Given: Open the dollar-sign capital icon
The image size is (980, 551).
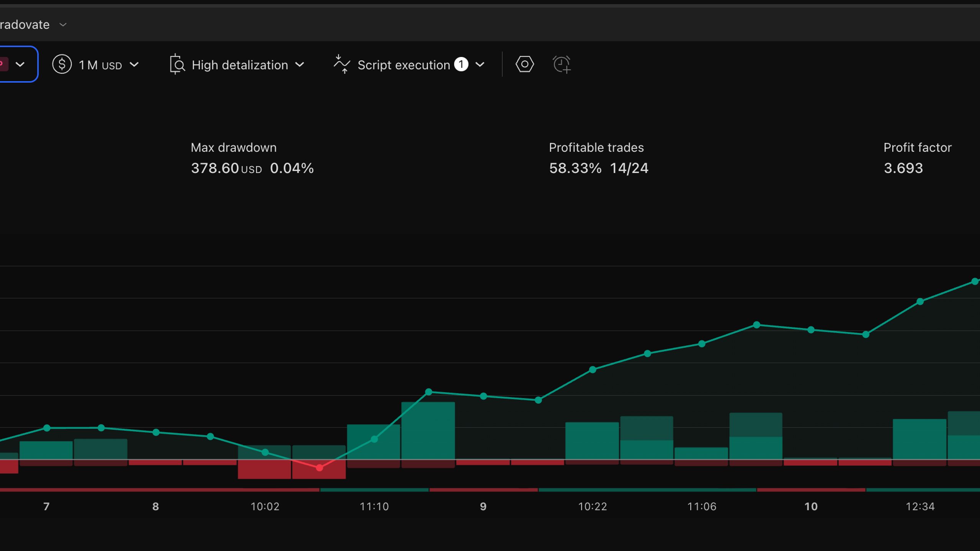Looking at the screenshot, I should click(62, 64).
